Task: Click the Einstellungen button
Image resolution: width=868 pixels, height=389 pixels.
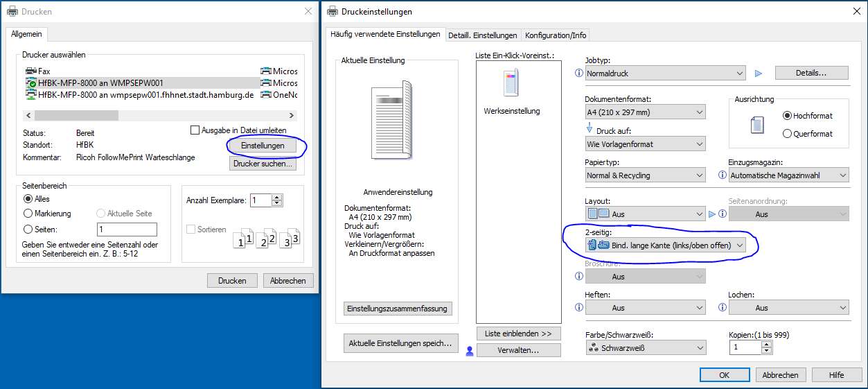Action: click(262, 146)
